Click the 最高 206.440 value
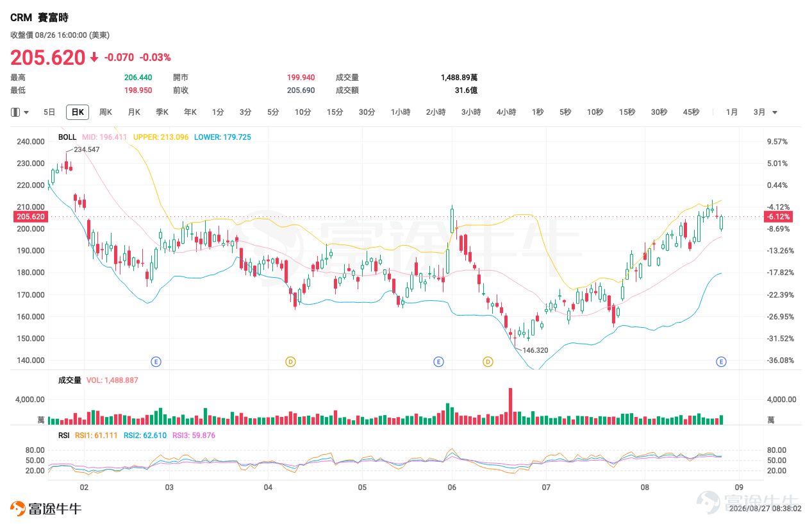 (138, 77)
